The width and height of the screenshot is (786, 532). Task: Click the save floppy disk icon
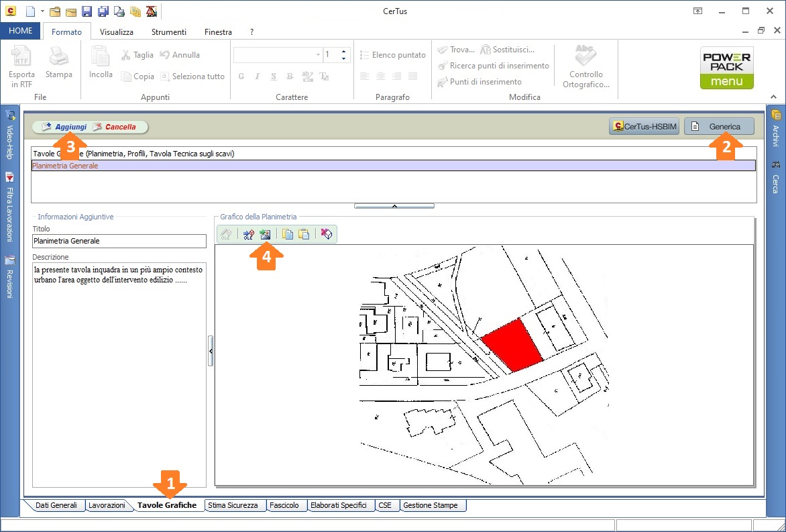[x=87, y=11]
